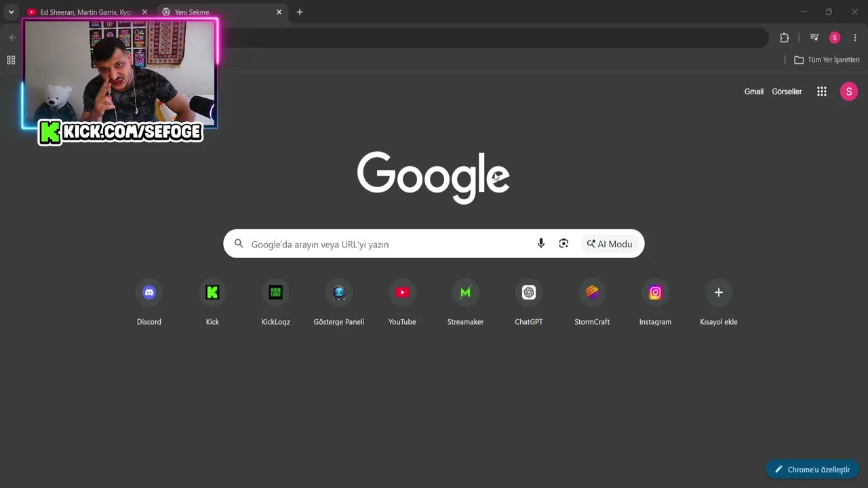Image resolution: width=868 pixels, height=488 pixels.
Task: Click the Chrome address bar
Action: 494,38
